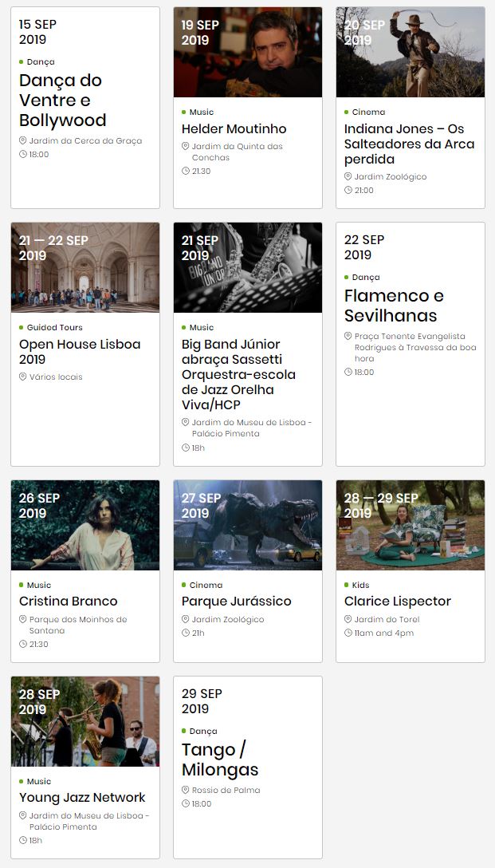Screen dimensions: 495x868
Task: Open the Parque Jurássico event title
Action: coord(236,602)
